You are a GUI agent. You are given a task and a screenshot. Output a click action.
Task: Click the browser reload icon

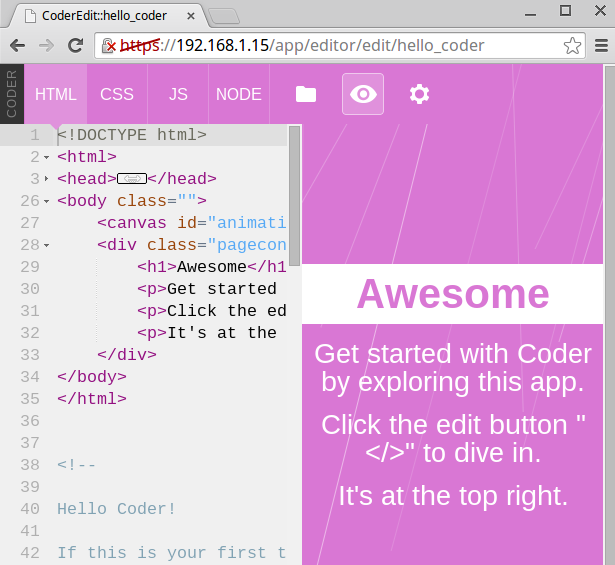75,46
